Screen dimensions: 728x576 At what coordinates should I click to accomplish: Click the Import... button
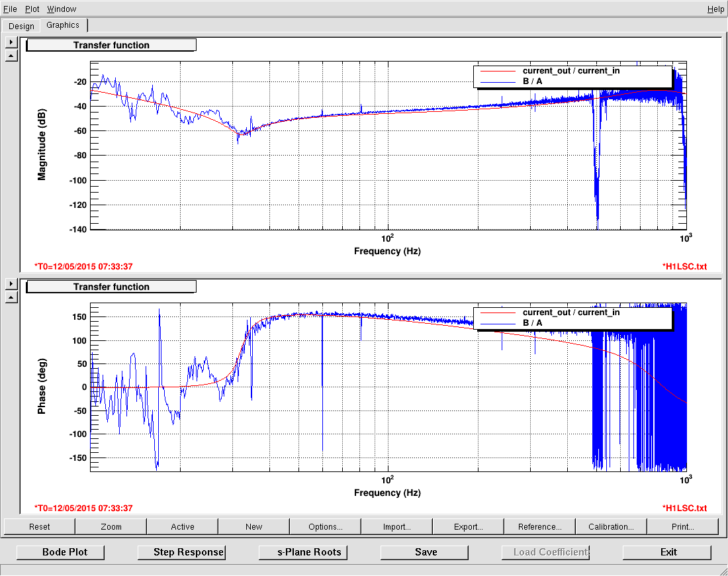pyautogui.click(x=397, y=527)
